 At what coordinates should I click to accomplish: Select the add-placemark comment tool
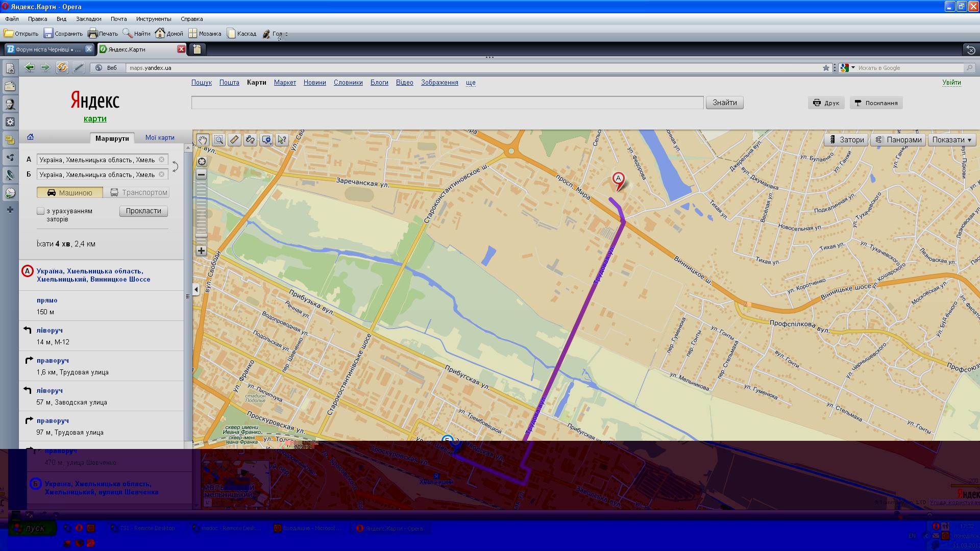point(266,140)
